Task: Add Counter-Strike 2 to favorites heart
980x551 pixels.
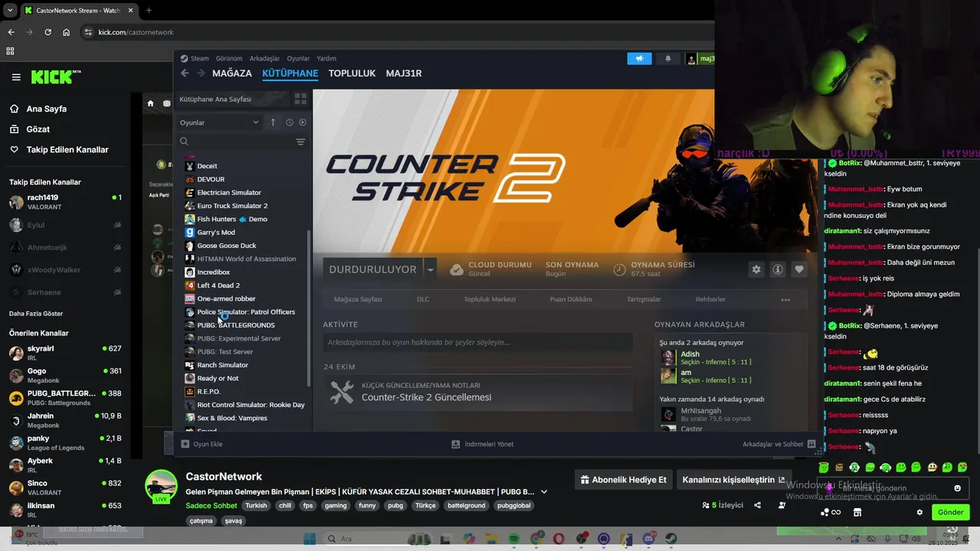Action: click(799, 269)
